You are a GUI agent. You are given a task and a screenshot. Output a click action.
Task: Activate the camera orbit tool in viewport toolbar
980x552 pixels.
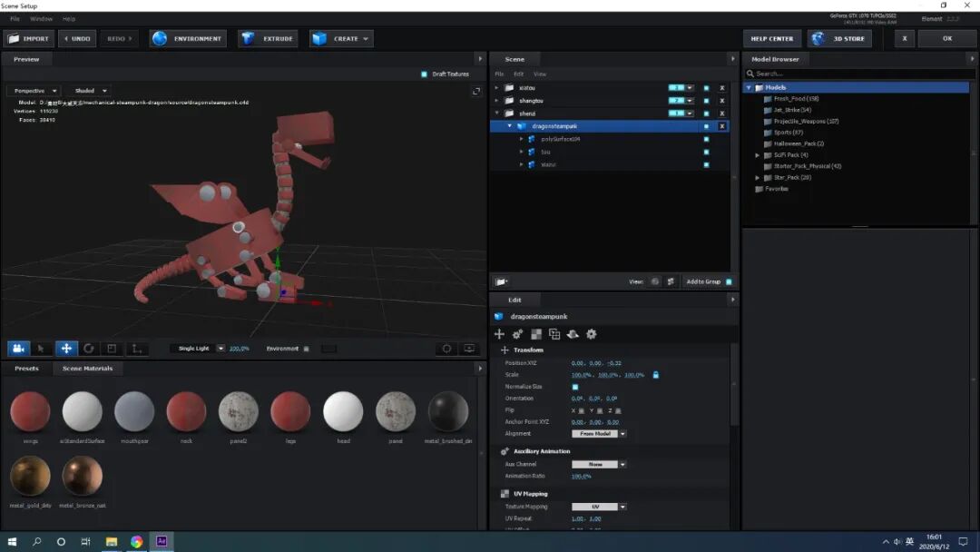pos(17,349)
